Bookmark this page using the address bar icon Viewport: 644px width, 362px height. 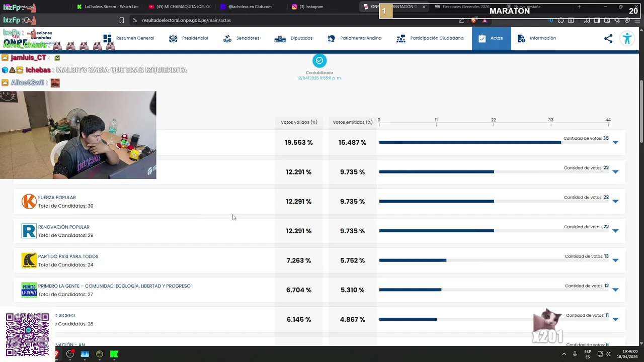click(122, 20)
